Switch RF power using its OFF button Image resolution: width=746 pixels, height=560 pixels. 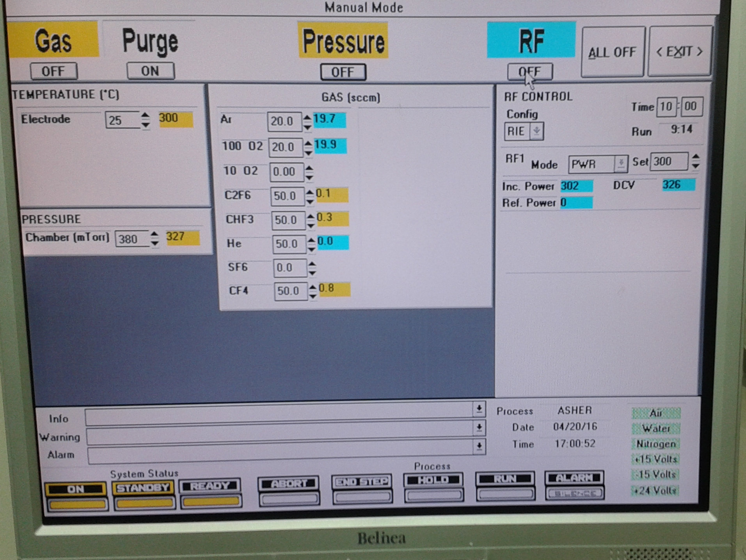pos(529,72)
